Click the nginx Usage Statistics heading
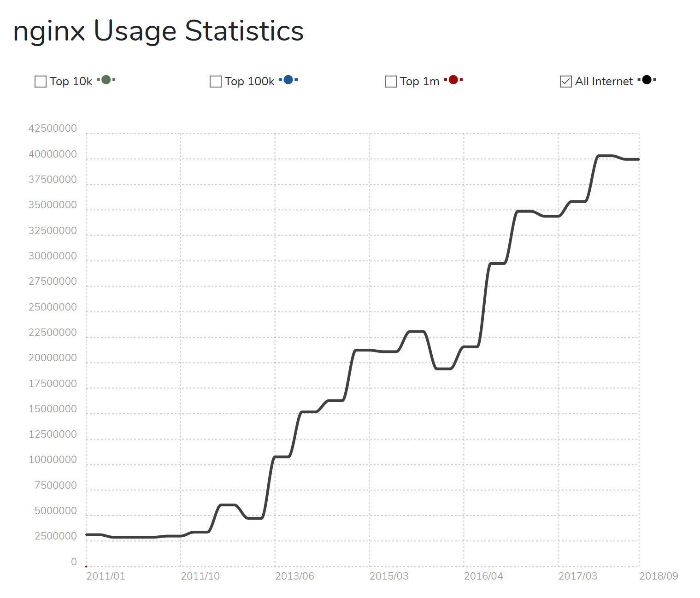This screenshot has width=700, height=598. click(159, 31)
